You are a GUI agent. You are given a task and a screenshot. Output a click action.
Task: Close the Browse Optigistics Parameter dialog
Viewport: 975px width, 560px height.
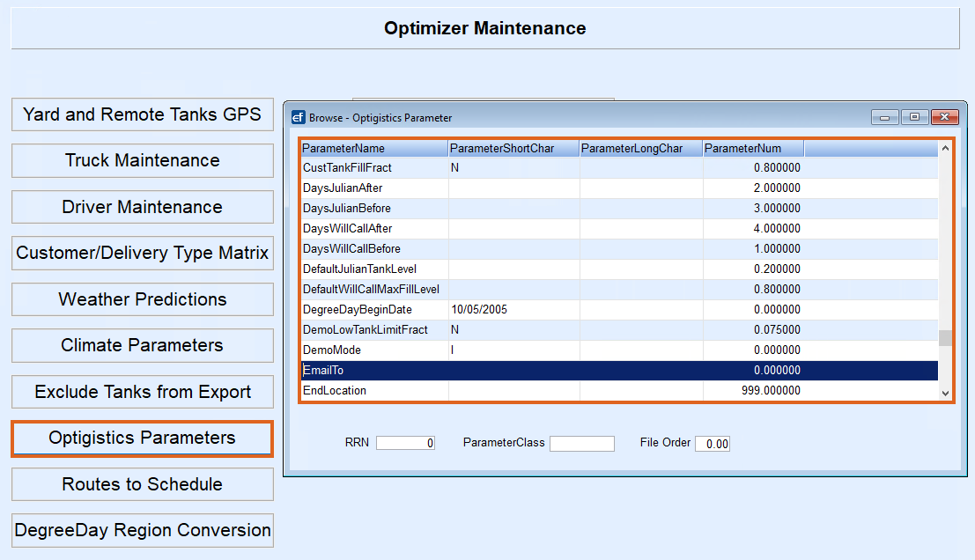(944, 117)
